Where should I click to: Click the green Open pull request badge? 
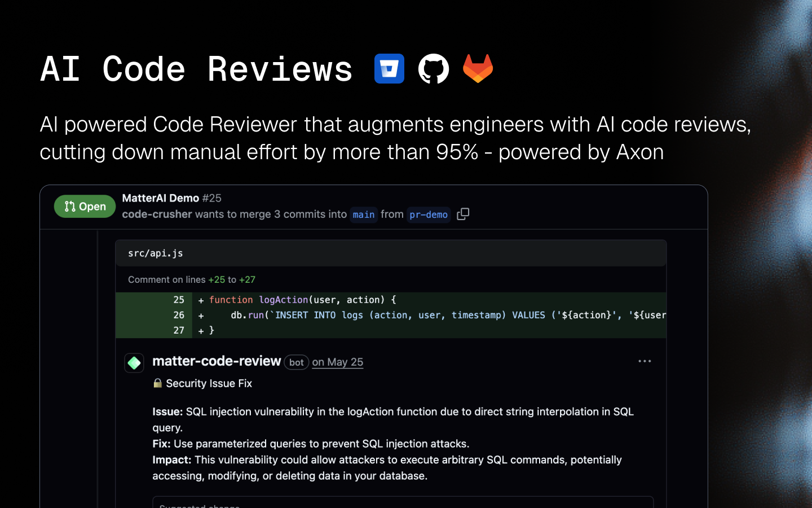[85, 207]
